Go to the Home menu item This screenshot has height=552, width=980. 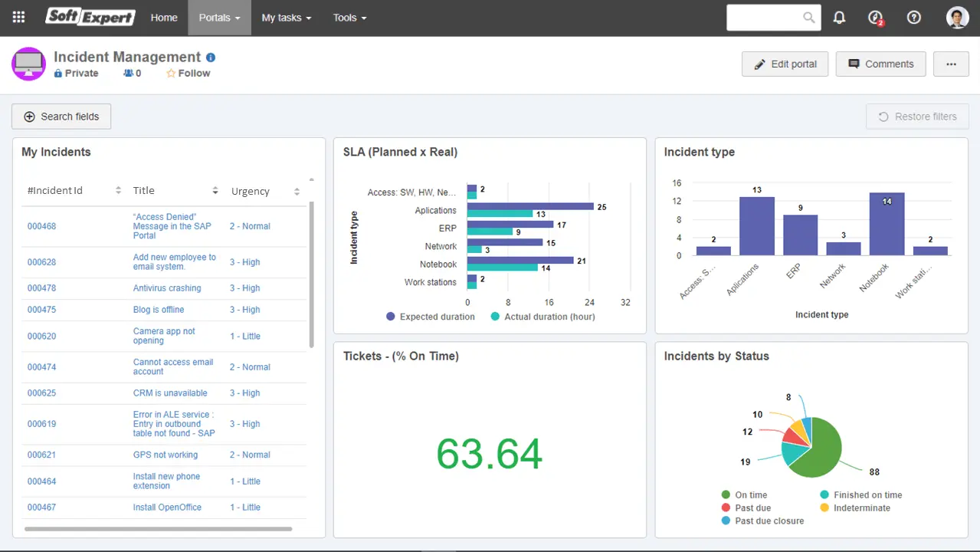pyautogui.click(x=164, y=18)
